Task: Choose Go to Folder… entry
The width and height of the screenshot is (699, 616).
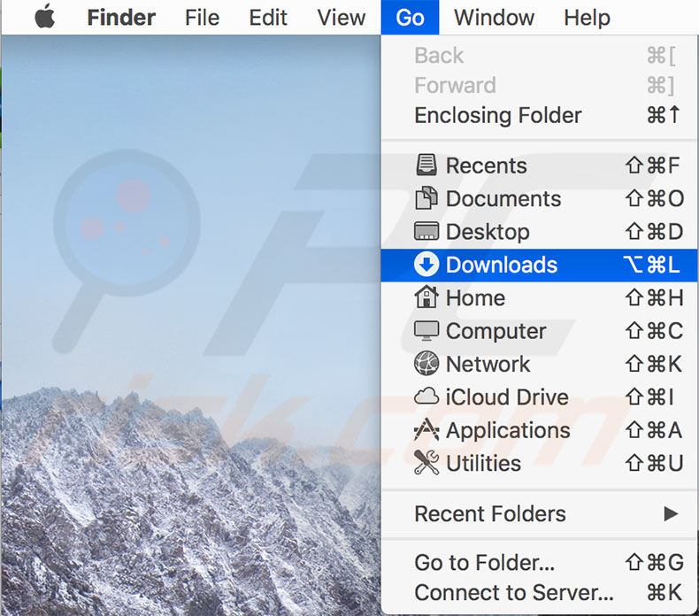Action: pyautogui.click(x=540, y=562)
